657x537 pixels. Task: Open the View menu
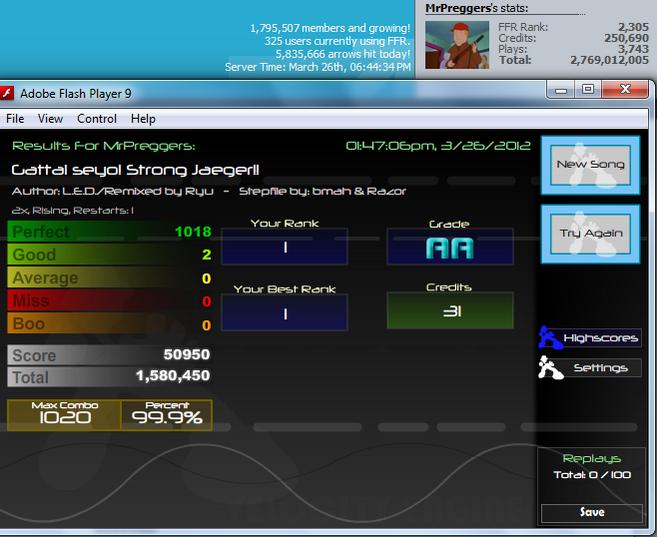pos(50,119)
